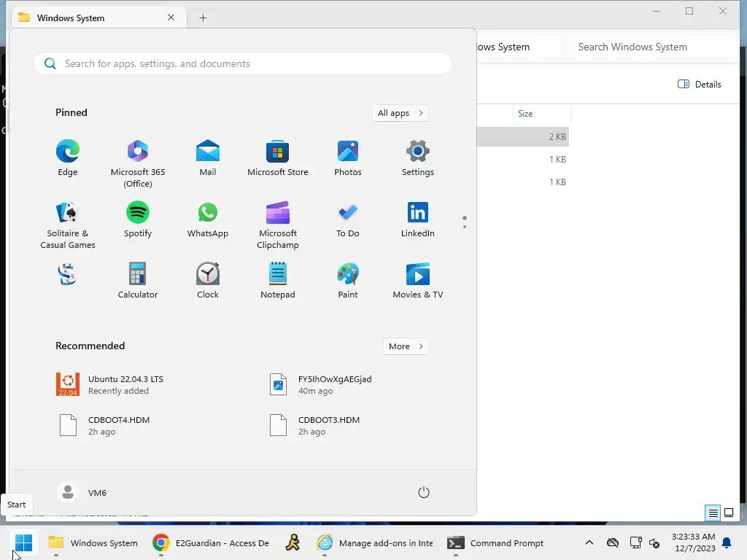This screenshot has width=747, height=560.
Task: Add a new tab in File Explorer
Action: tap(203, 17)
